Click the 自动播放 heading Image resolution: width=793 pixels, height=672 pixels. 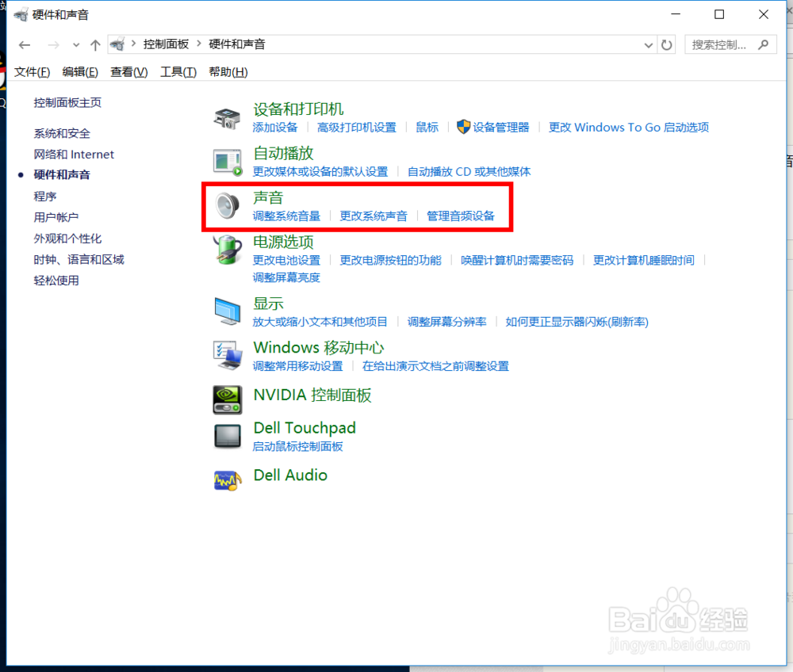[x=283, y=153]
